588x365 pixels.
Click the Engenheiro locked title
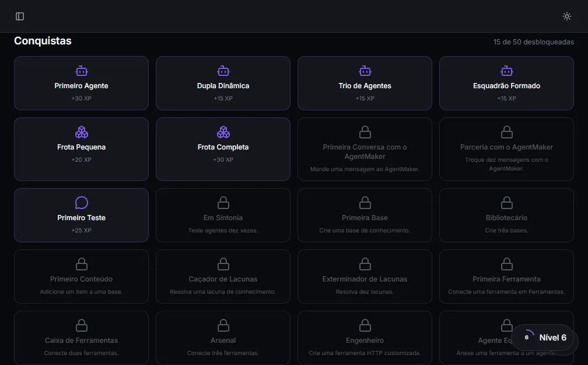click(365, 340)
